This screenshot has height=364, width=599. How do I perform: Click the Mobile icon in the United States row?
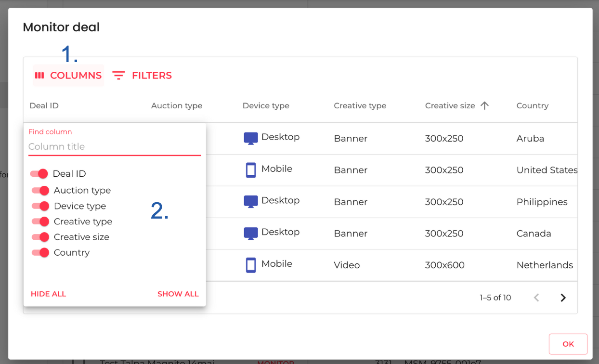tap(250, 170)
